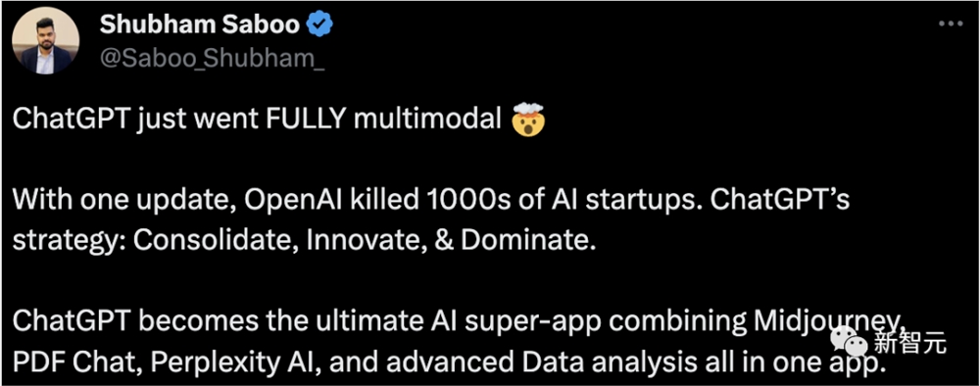Click the display name Shubham Saboo
980x386 pixels.
tap(199, 25)
